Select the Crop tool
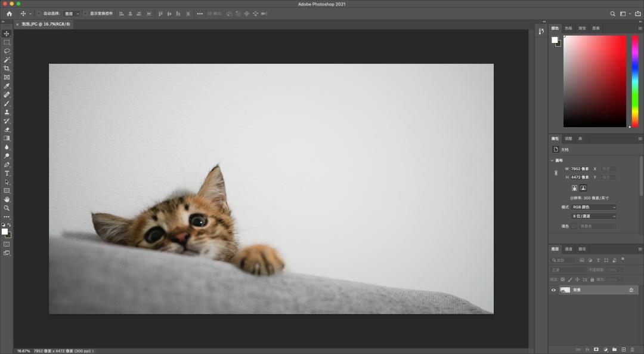 (7, 68)
